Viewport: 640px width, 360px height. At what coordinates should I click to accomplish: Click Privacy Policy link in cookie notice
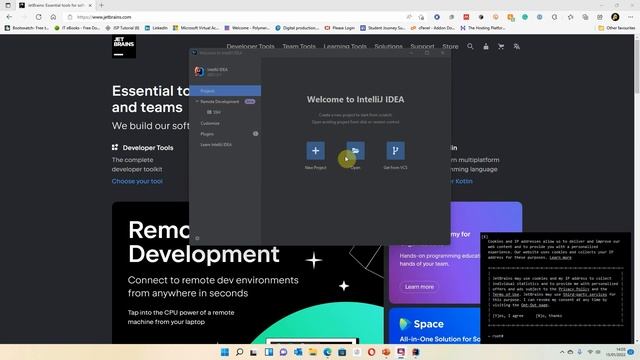573,289
